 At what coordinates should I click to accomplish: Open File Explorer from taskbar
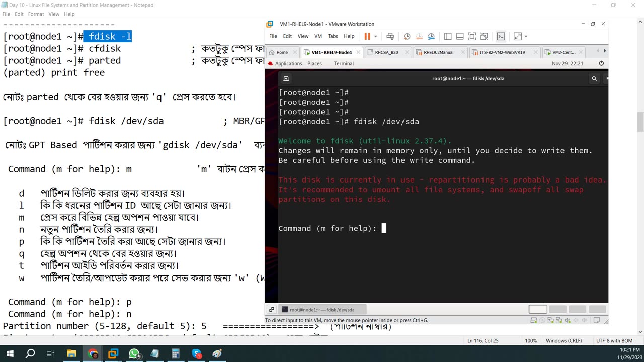click(x=71, y=354)
